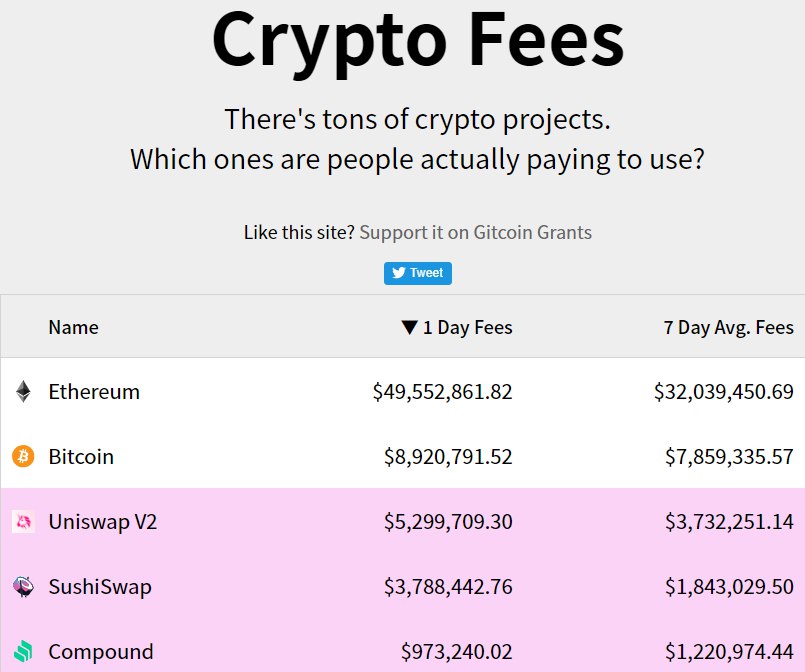Open the SushiSwap row
Screen dimensions: 805x672
pyautogui.click(x=402, y=587)
